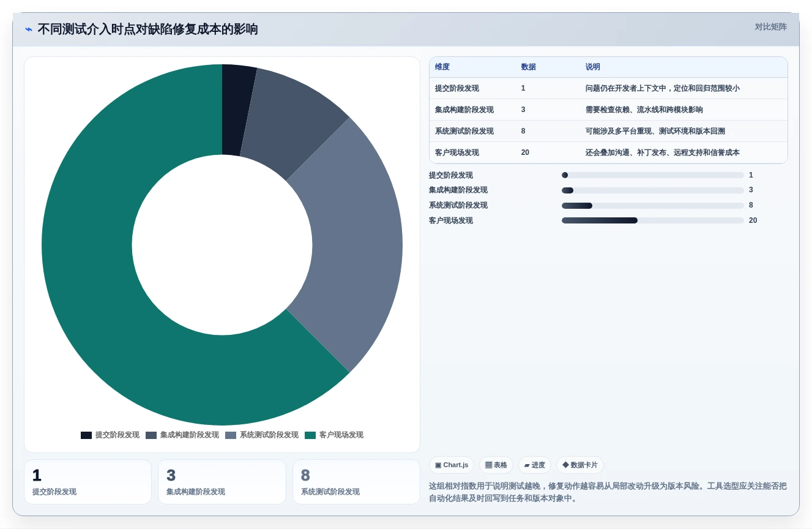The width and height of the screenshot is (812, 529).
Task: Toggle 客户现场发现 legend entry
Action: coord(334,435)
